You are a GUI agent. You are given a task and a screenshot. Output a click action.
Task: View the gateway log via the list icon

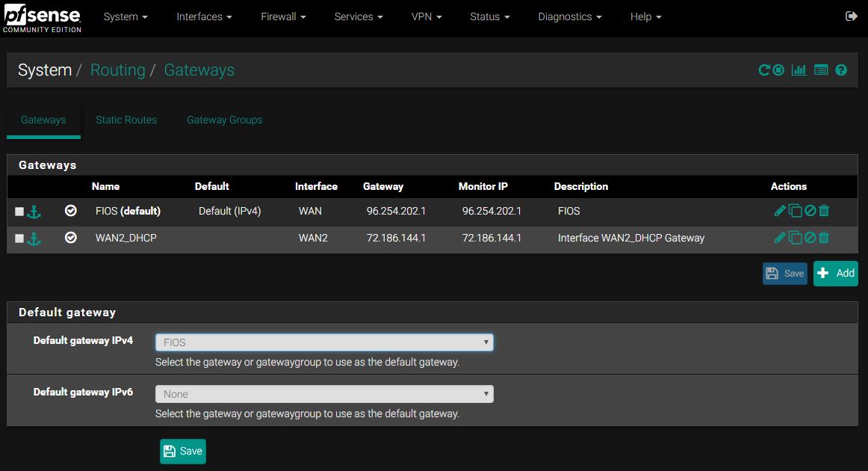(820, 70)
